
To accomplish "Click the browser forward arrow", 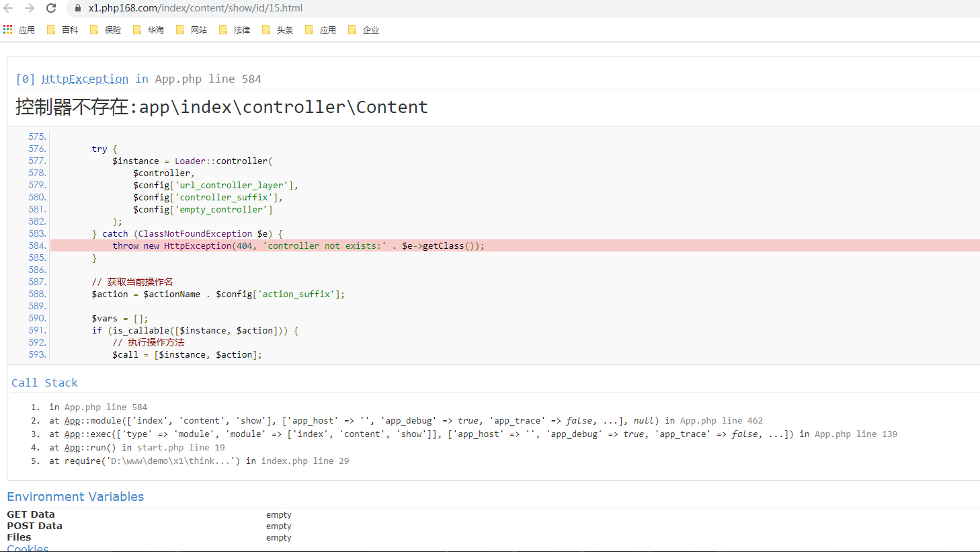I will point(30,8).
